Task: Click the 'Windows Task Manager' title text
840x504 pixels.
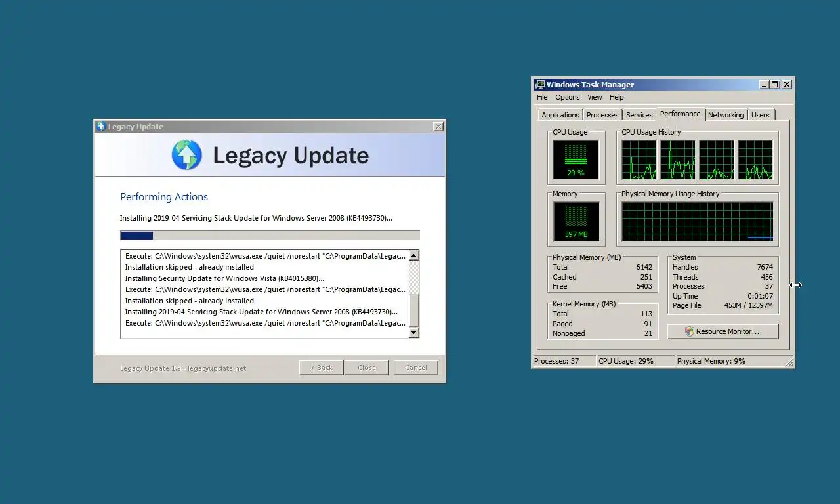Action: click(x=591, y=85)
